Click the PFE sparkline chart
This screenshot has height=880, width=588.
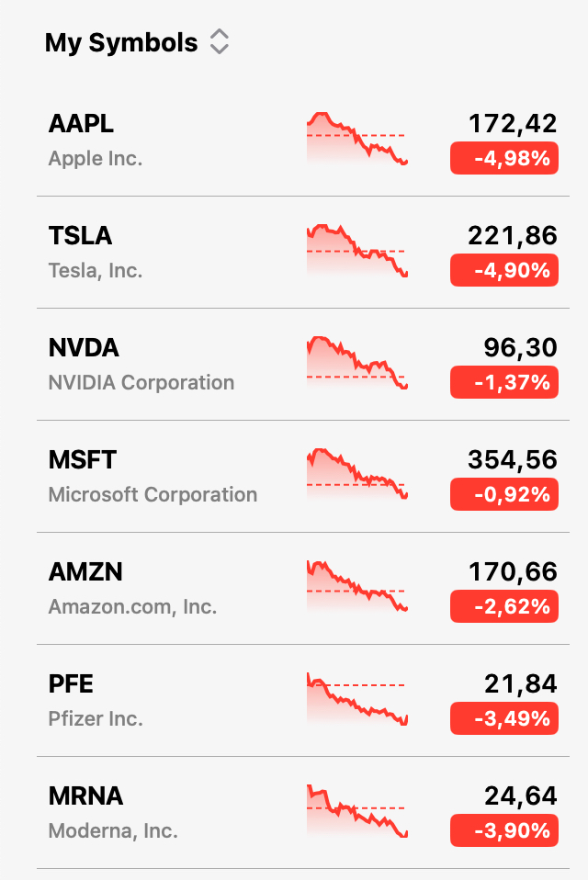(356, 699)
